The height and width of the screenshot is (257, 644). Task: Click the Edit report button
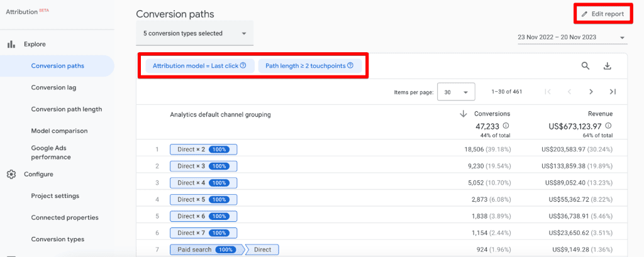coord(603,14)
